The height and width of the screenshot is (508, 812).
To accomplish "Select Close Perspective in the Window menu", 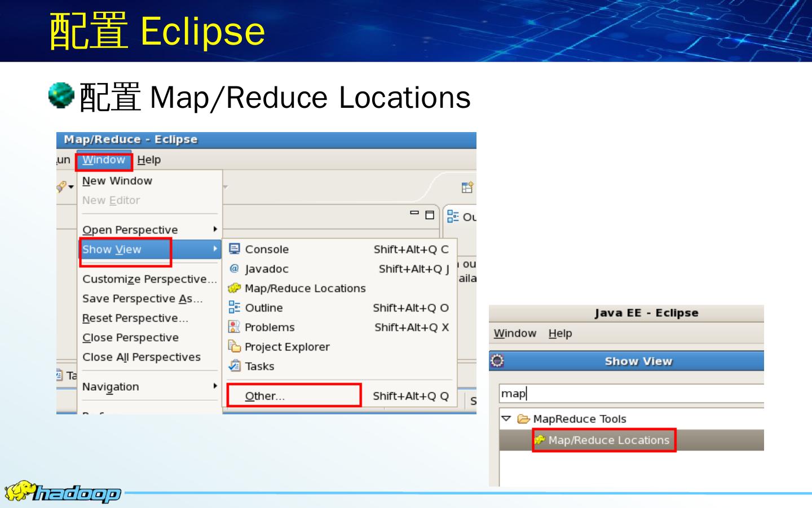I will [x=149, y=338].
